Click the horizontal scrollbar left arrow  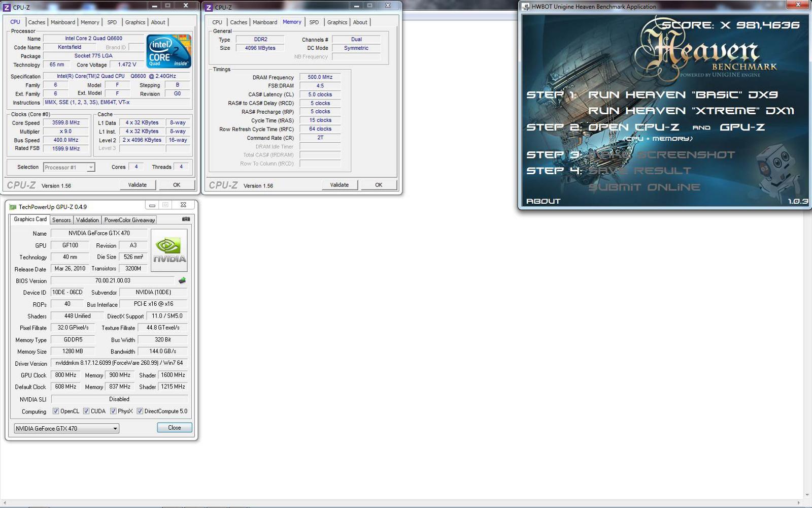tap(4, 503)
